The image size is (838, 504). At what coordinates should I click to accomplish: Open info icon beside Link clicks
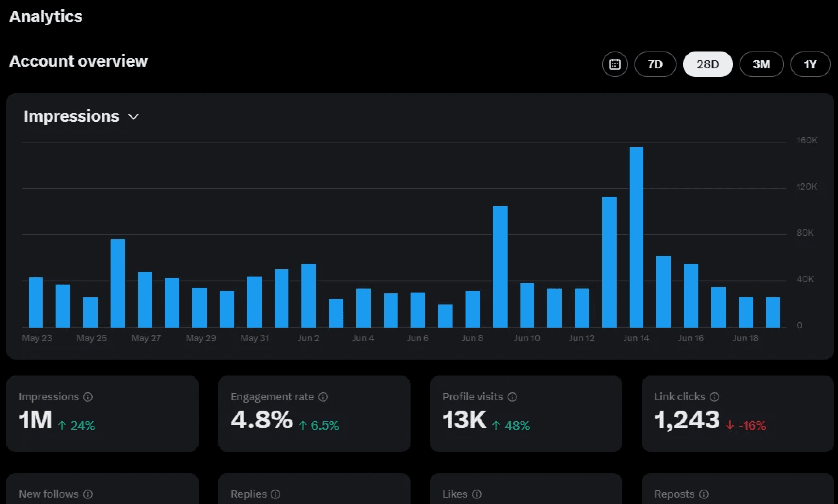715,397
